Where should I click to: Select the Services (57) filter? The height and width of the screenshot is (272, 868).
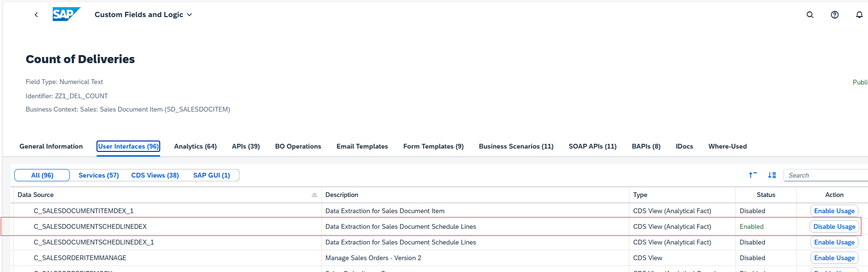(x=98, y=175)
